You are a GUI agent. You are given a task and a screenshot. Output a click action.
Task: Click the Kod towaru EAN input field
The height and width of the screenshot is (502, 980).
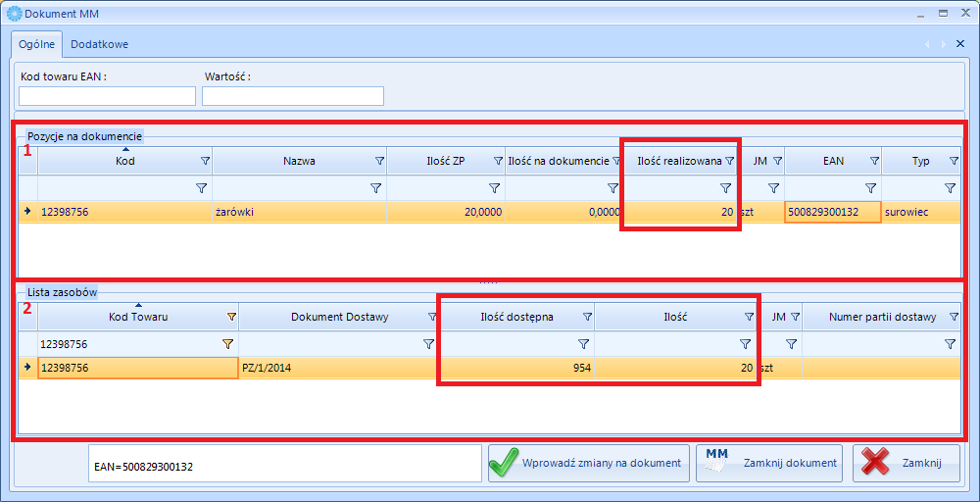point(108,96)
